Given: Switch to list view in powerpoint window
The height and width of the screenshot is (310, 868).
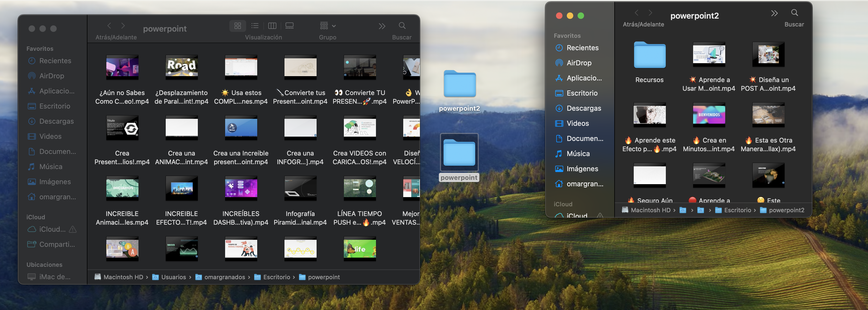Looking at the screenshot, I should point(255,26).
